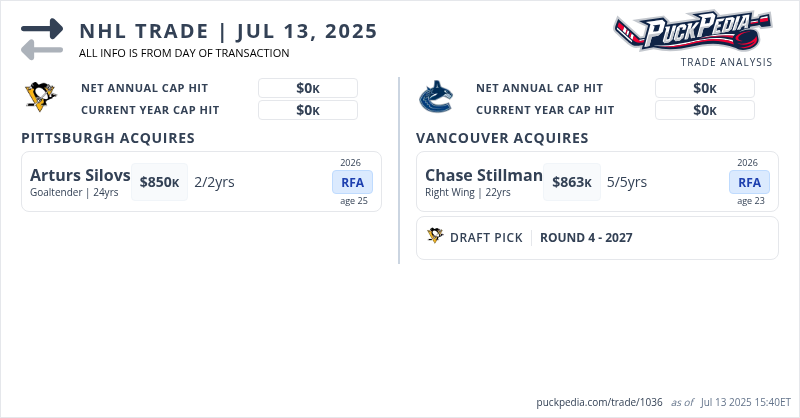
Task: Select Pittsburgh net annual cap hit value
Action: 308,88
